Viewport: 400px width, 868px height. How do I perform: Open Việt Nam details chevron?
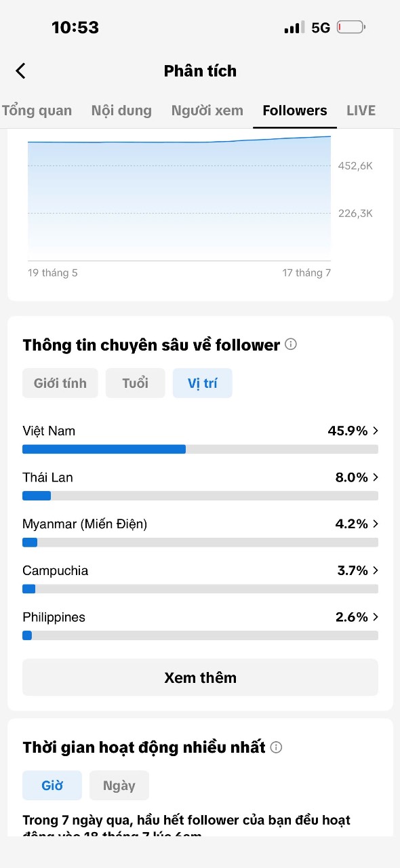tap(376, 431)
